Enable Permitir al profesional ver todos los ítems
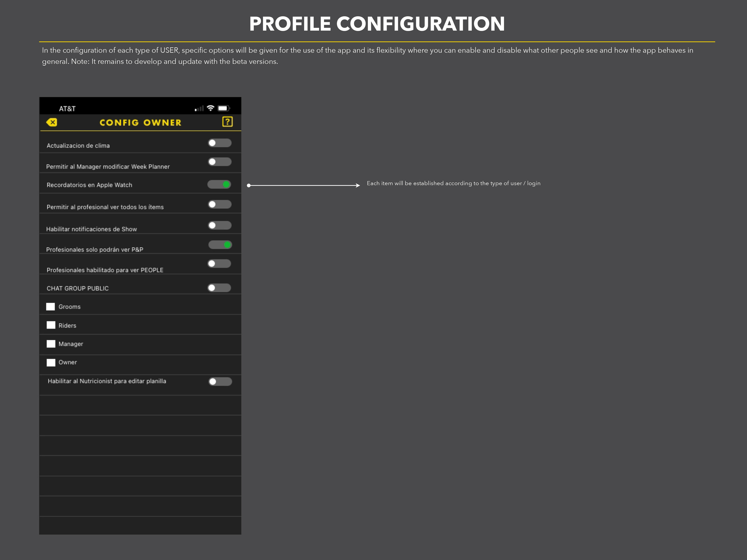 point(219,204)
